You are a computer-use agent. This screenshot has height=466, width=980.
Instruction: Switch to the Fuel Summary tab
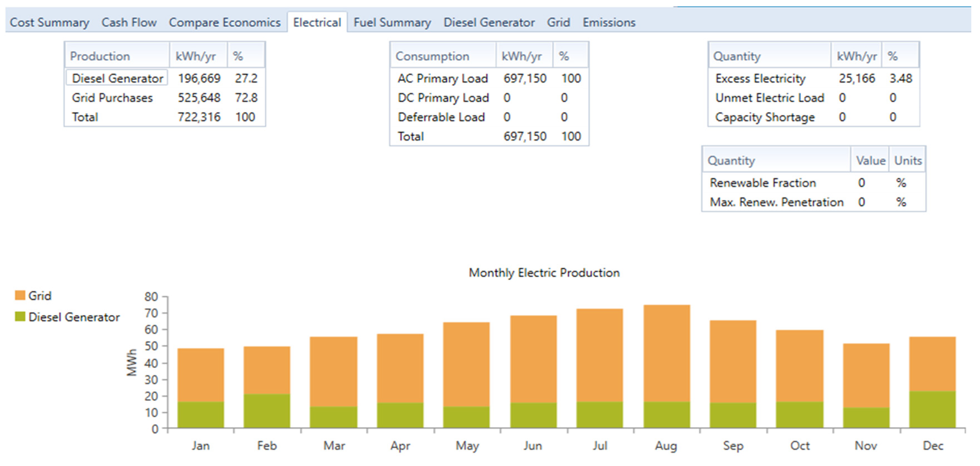[392, 23]
